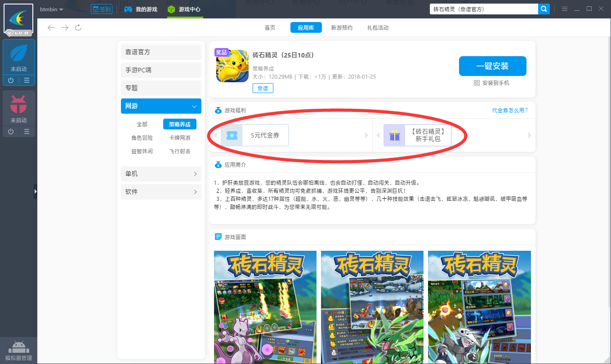Select the 应用库 tab
611x364 pixels.
pos(306,28)
